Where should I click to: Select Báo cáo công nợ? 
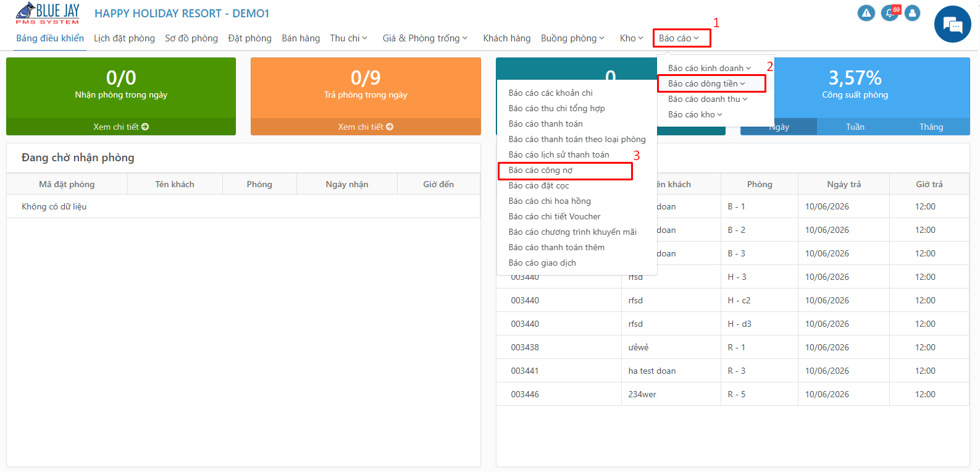(541, 170)
